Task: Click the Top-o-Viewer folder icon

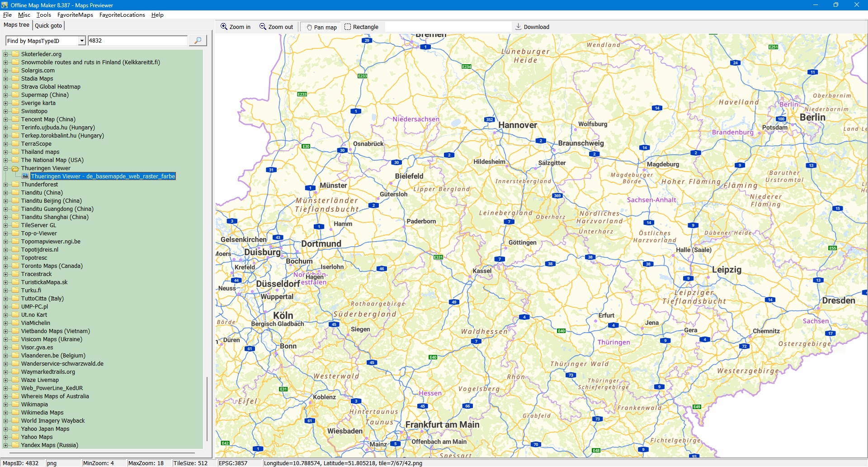Action: coord(15,233)
